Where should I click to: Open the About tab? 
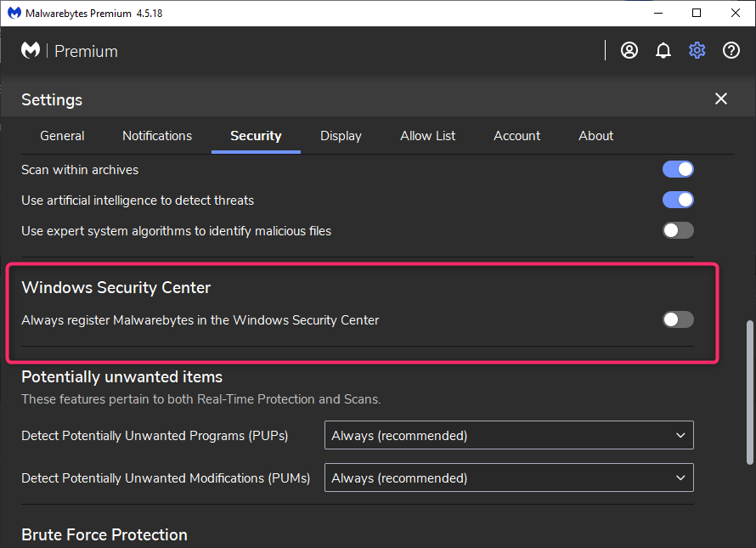tap(596, 136)
